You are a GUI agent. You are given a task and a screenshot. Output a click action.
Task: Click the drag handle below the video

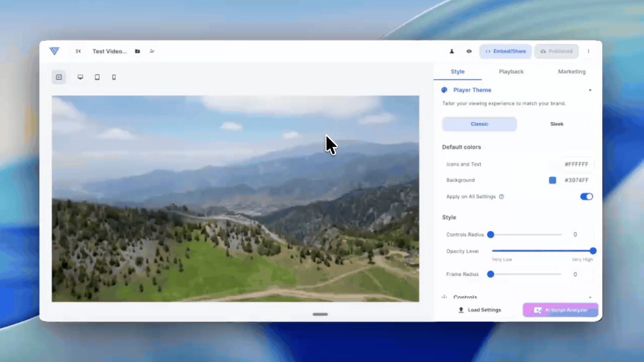(x=320, y=314)
